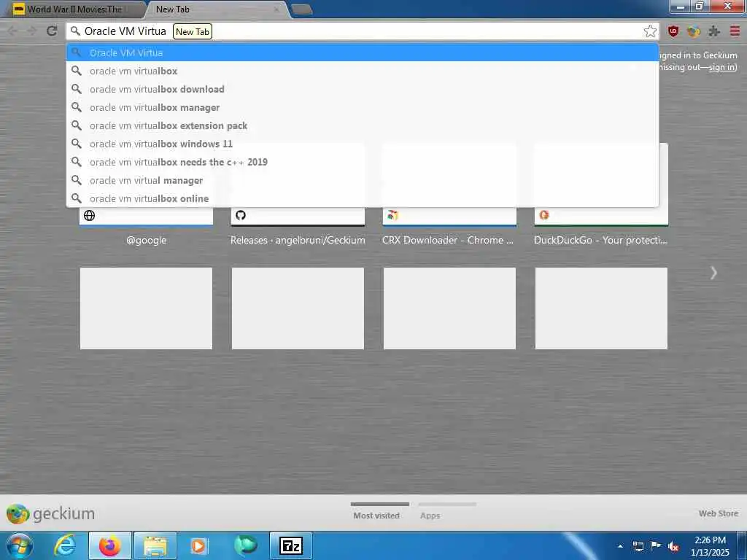Go to next page with right chevron

tap(713, 273)
